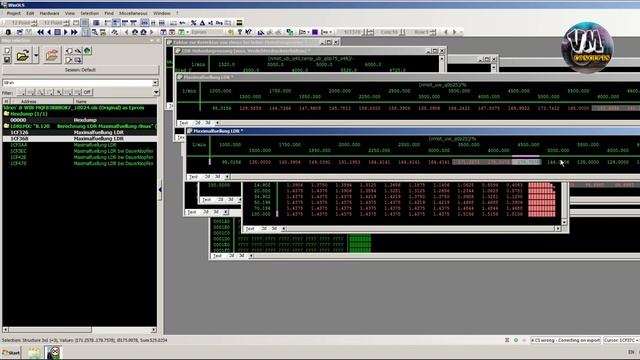Select map row 1CF3AA Maximalfuellung LDR
640x360 pixels.
click(80, 145)
